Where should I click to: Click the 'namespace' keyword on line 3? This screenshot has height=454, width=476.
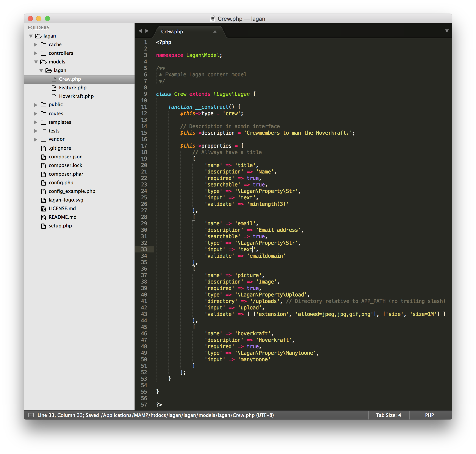(x=170, y=55)
